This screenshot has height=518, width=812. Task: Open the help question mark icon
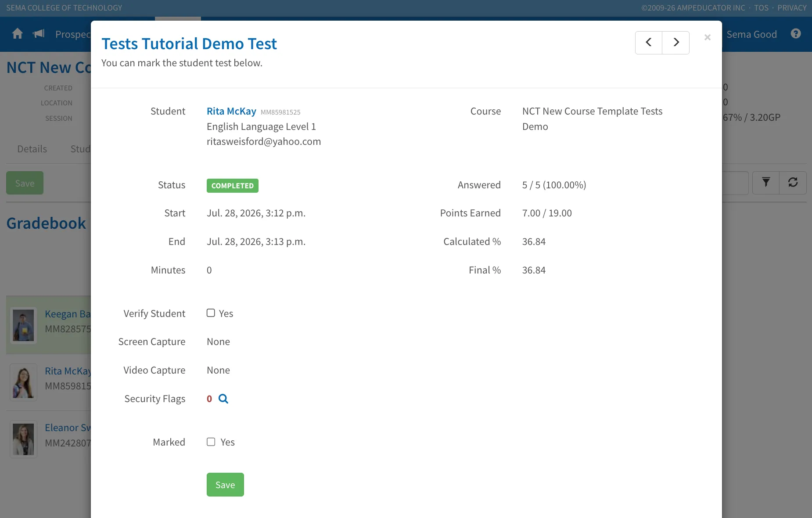point(796,34)
